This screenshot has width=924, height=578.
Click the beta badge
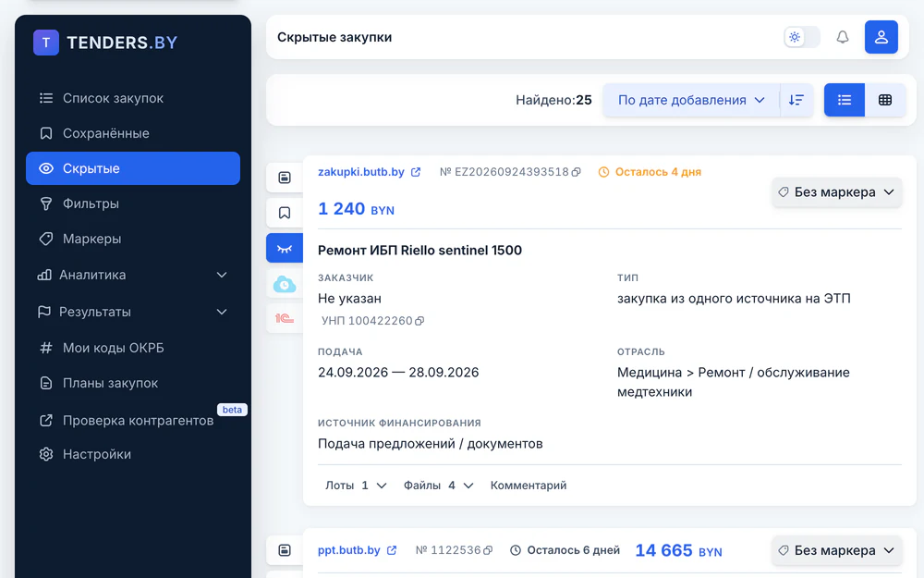click(232, 410)
